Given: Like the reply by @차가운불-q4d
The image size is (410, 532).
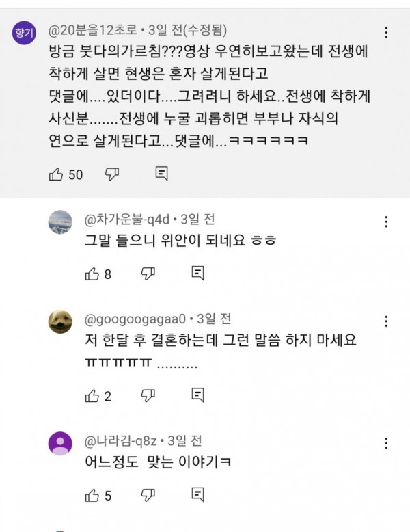Looking at the screenshot, I should click(92, 274).
